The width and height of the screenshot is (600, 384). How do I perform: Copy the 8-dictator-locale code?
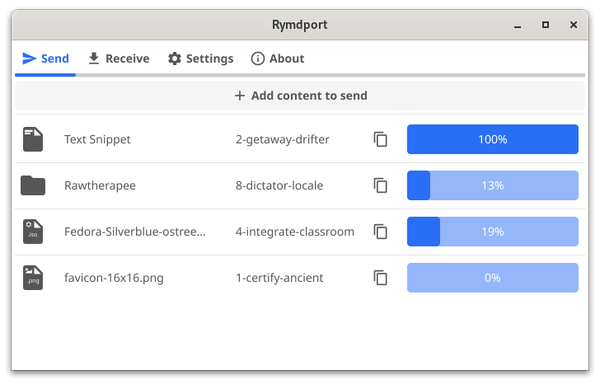tap(380, 185)
